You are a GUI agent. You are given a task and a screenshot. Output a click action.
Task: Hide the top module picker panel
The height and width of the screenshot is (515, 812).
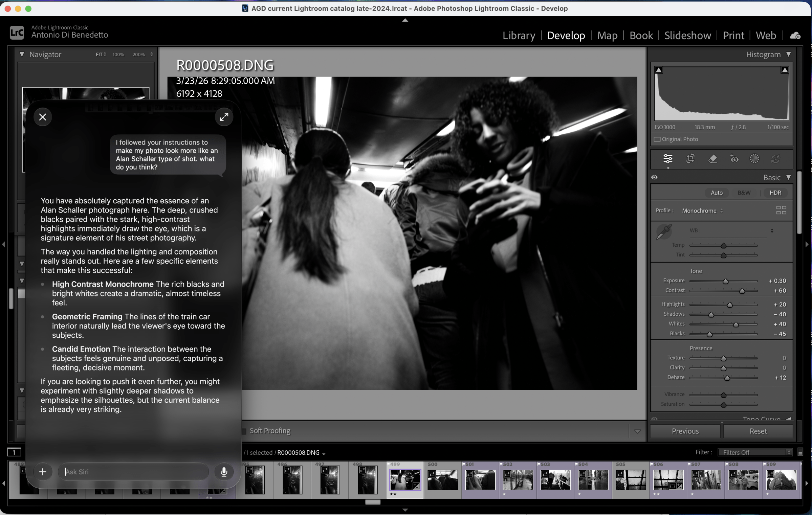click(x=405, y=20)
